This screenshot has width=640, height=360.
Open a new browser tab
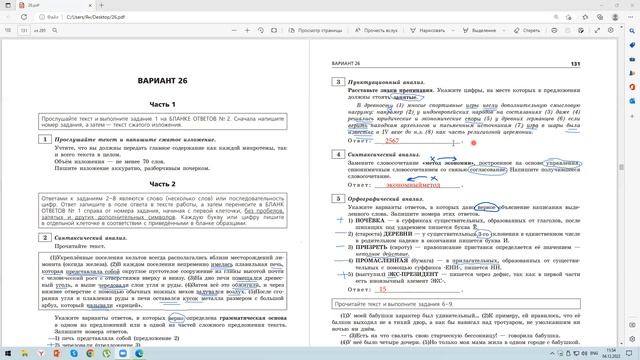pyautogui.click(x=102, y=5)
